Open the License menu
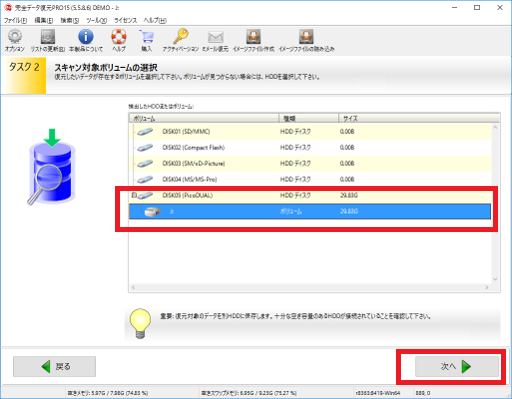This screenshot has width=512, height=399. 126,20
